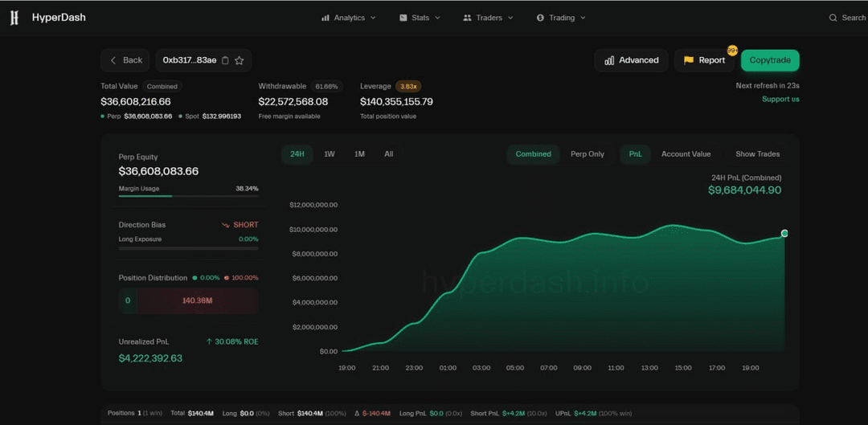This screenshot has width=868, height=425.
Task: Click the Advanced bar chart icon
Action: 609,60
